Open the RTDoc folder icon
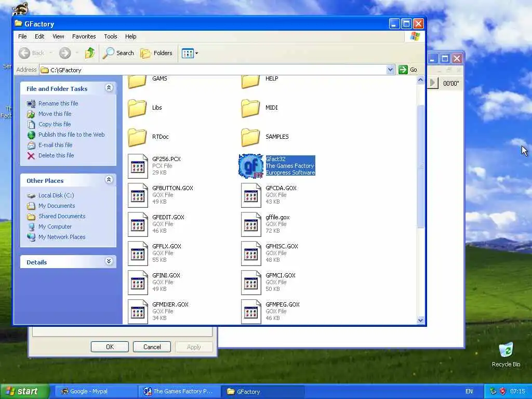This screenshot has width=532, height=399. [137, 137]
